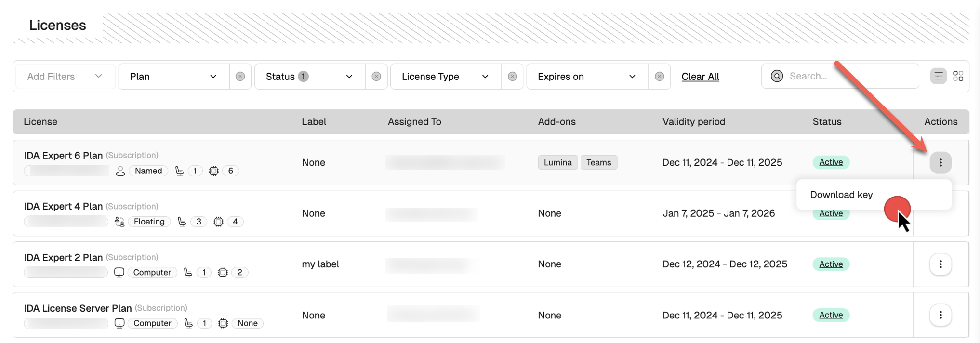980x343 pixels.
Task: Click Active status of IDA Expert 6 Plan
Action: 831,162
